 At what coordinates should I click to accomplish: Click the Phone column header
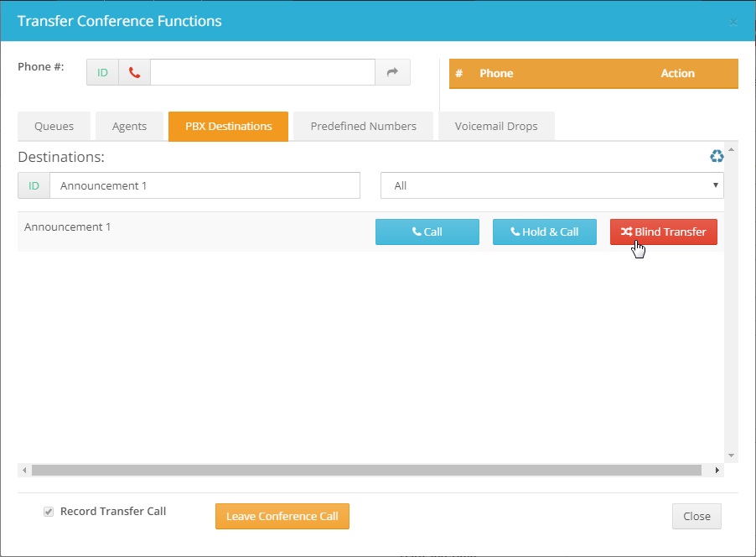click(496, 73)
